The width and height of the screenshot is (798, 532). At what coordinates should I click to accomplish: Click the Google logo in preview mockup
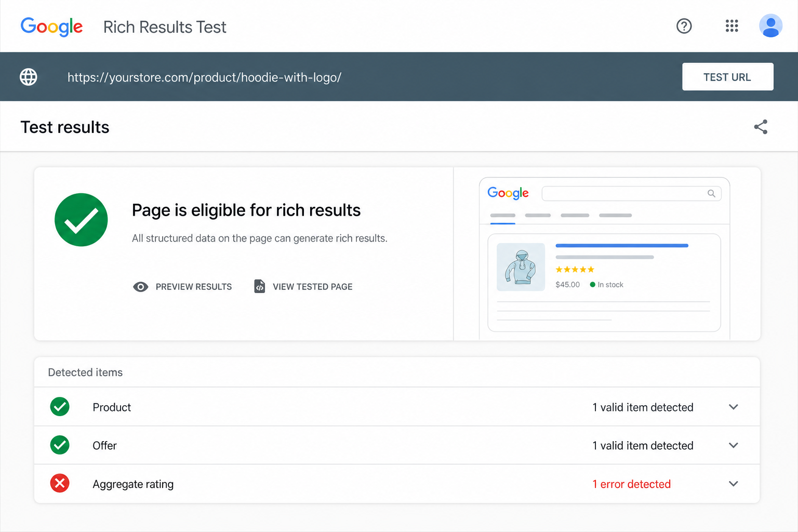coord(508,193)
